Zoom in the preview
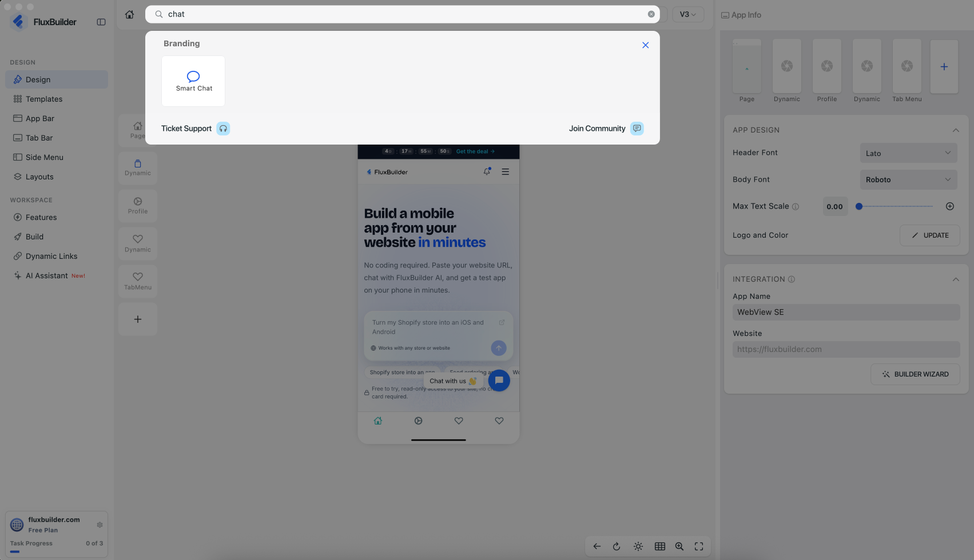 679,546
